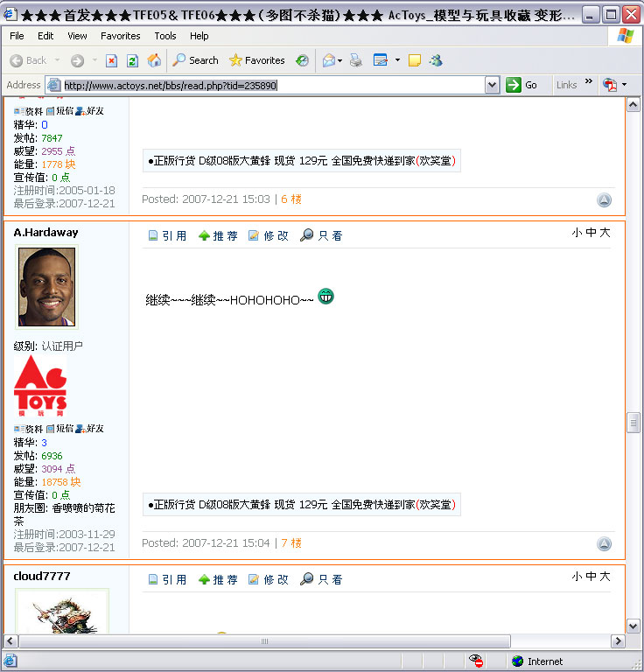The image size is (644, 672).
Task: Set font size 小 in A.Hardaway's post
Action: [577, 232]
